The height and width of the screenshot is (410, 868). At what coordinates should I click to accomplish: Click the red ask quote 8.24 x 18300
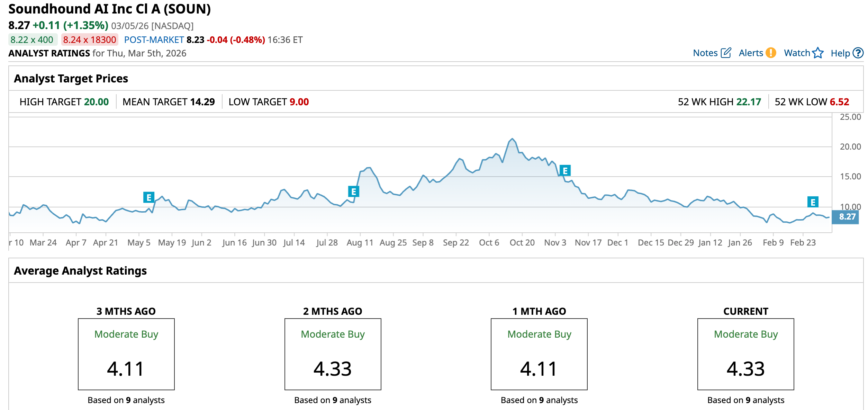coord(90,40)
